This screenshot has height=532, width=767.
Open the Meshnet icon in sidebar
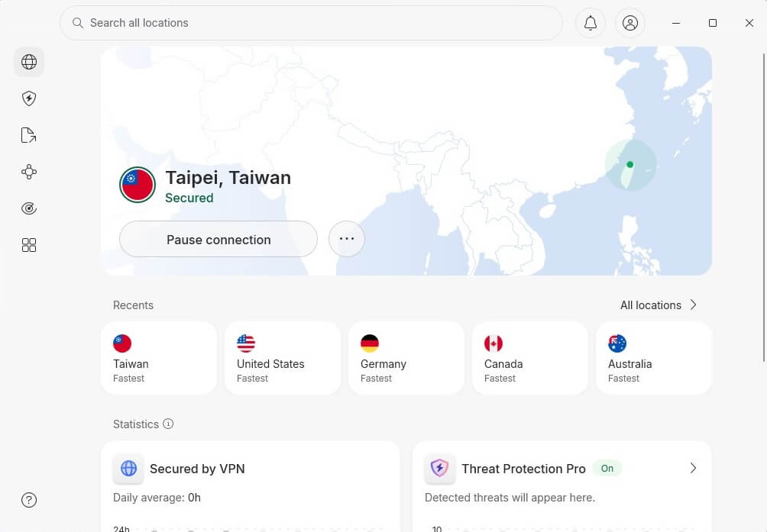(28, 172)
